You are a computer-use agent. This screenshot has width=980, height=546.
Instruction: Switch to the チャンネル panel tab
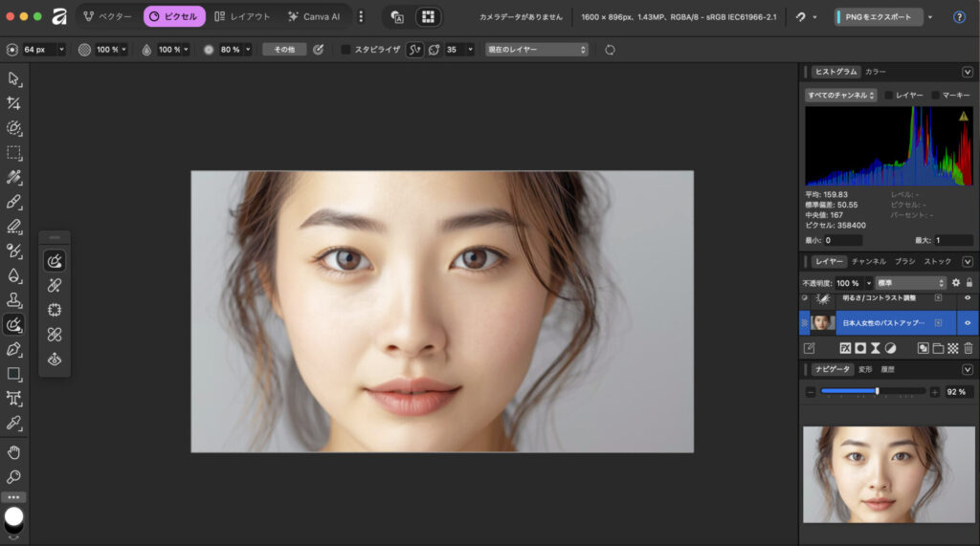coord(868,261)
